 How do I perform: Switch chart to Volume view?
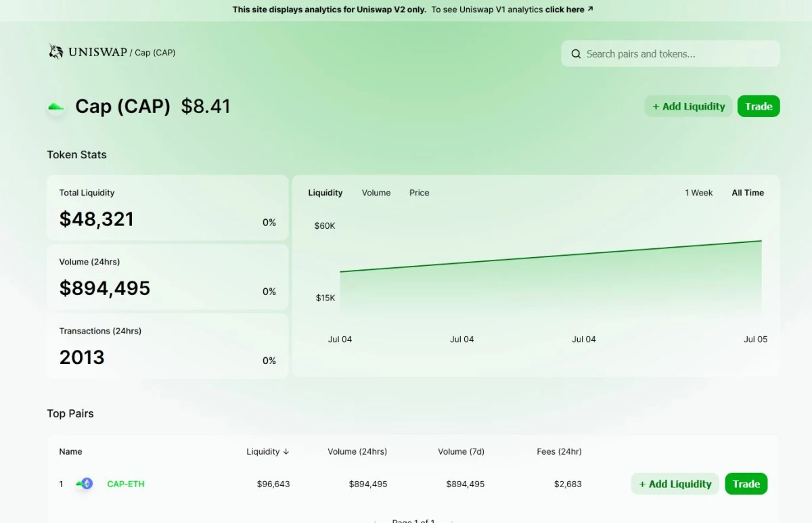[x=376, y=193]
